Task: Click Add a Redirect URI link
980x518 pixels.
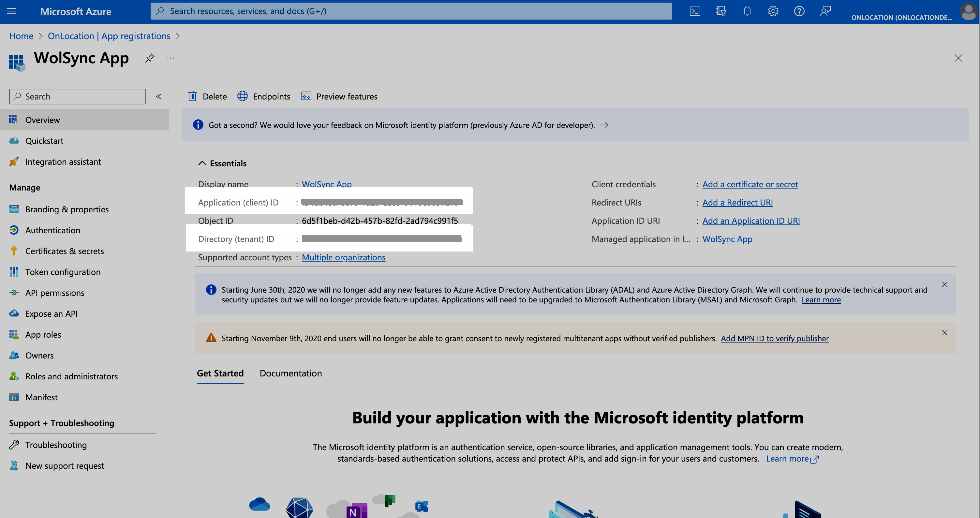Action: (737, 203)
